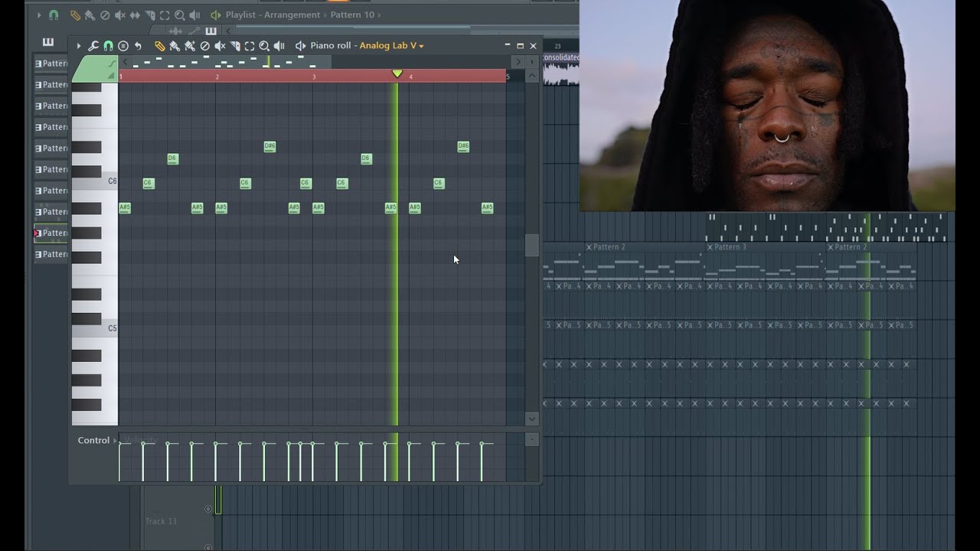Viewport: 980px width, 551px height.
Task: Select the Playlist Select tool
Action: [165, 15]
